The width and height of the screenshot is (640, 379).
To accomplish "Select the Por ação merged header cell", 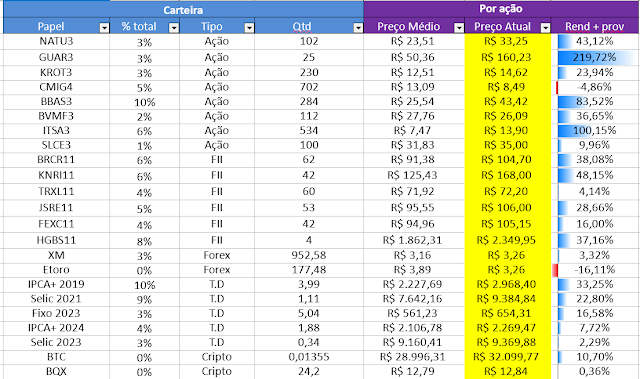I will point(501,9).
